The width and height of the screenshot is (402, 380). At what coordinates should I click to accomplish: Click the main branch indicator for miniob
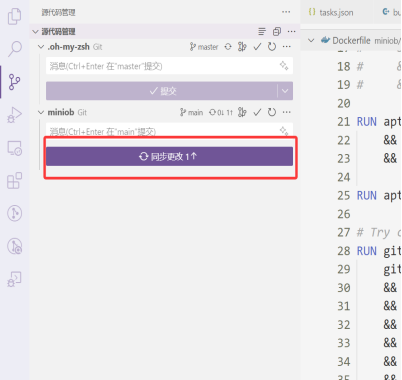pyautogui.click(x=191, y=112)
